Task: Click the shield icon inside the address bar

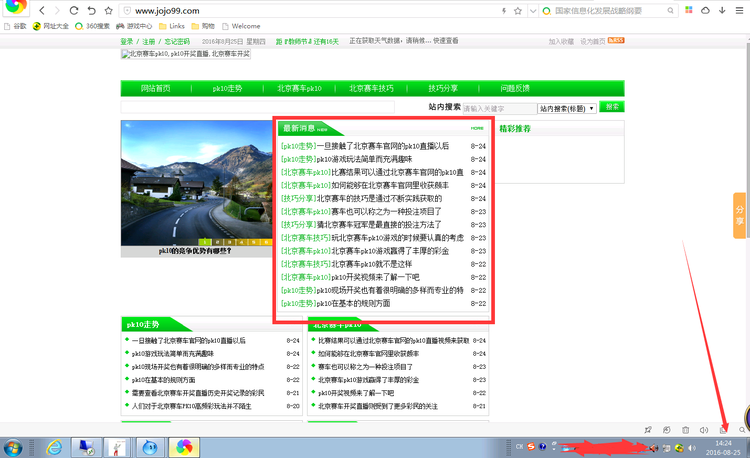Action: tap(127, 11)
